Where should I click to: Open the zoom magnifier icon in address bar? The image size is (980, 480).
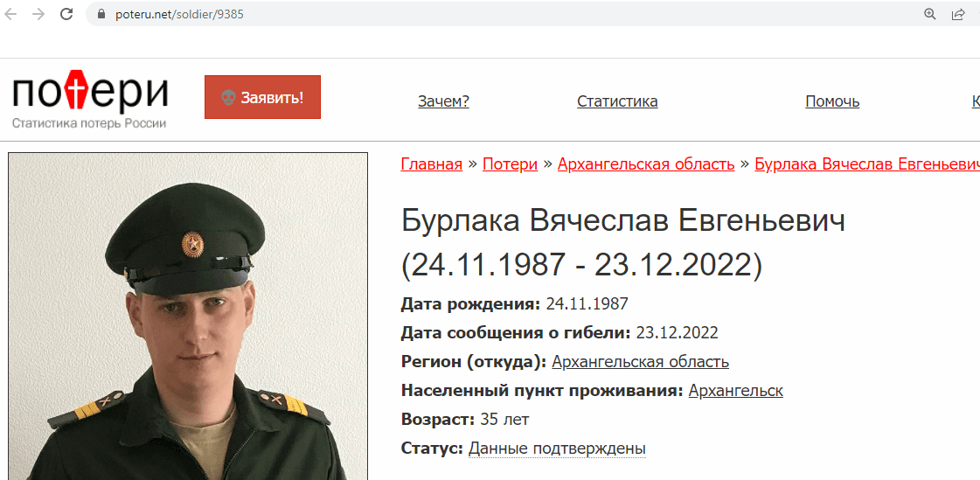point(930,14)
